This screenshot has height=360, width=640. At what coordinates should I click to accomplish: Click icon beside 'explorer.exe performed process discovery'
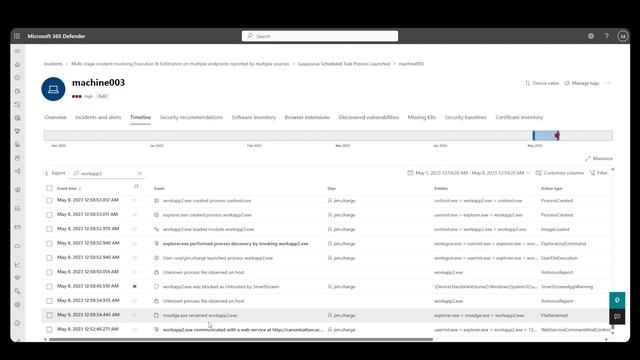(156, 244)
